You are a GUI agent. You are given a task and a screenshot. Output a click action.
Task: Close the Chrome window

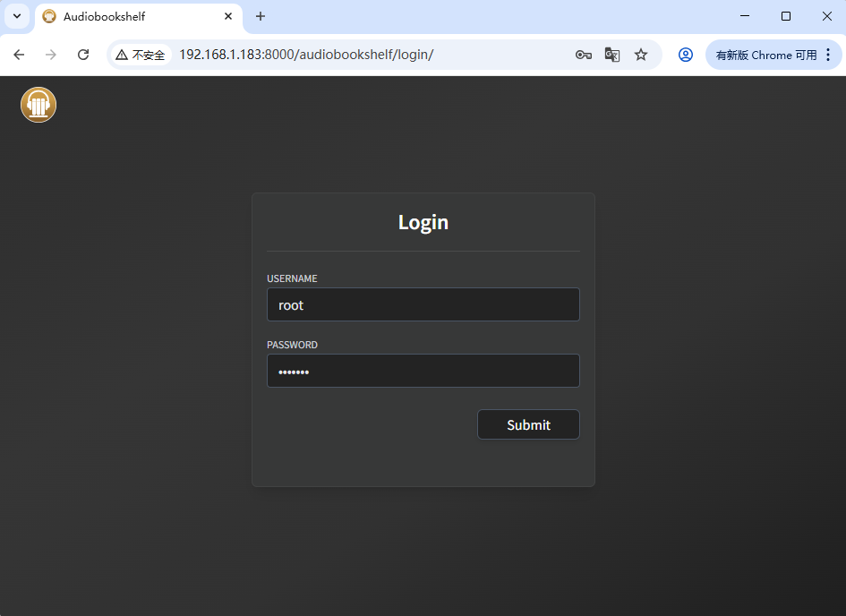(x=826, y=16)
